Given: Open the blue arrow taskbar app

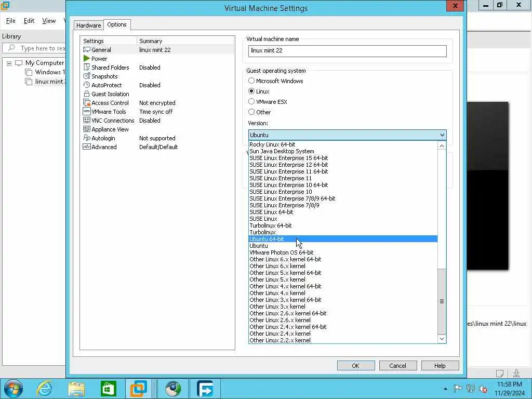Looking at the screenshot, I should [x=205, y=389].
